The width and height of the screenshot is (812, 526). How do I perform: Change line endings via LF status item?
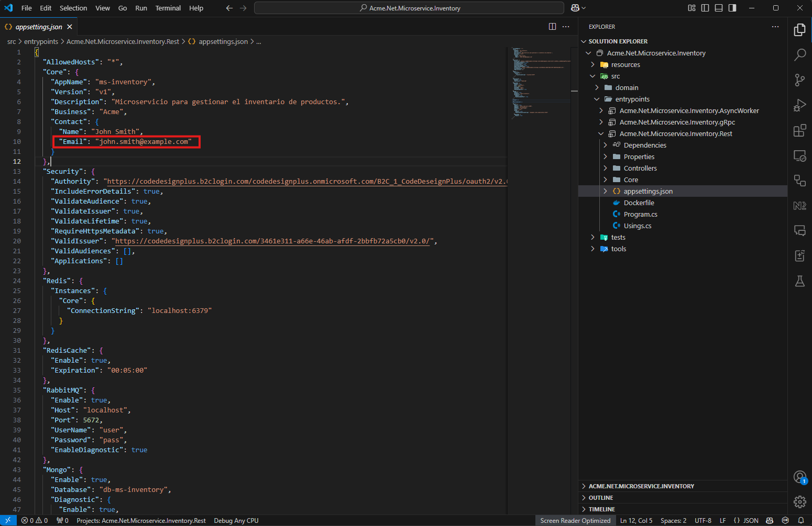click(722, 520)
